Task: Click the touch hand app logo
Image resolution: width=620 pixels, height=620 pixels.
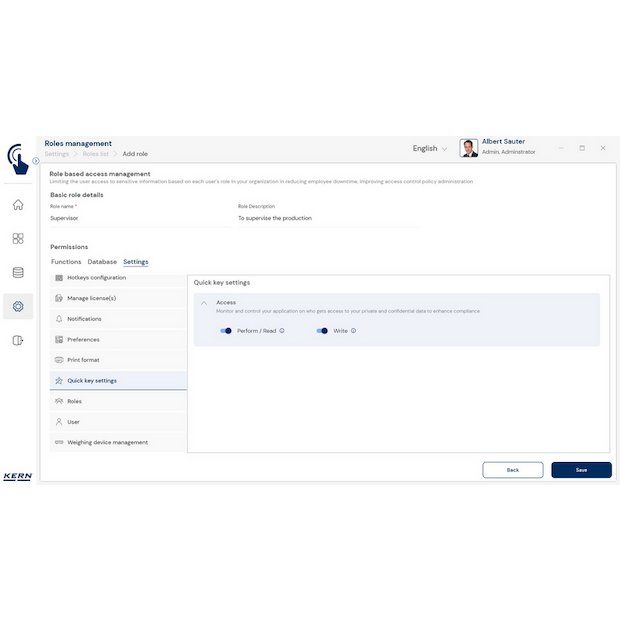Action: 17,158
